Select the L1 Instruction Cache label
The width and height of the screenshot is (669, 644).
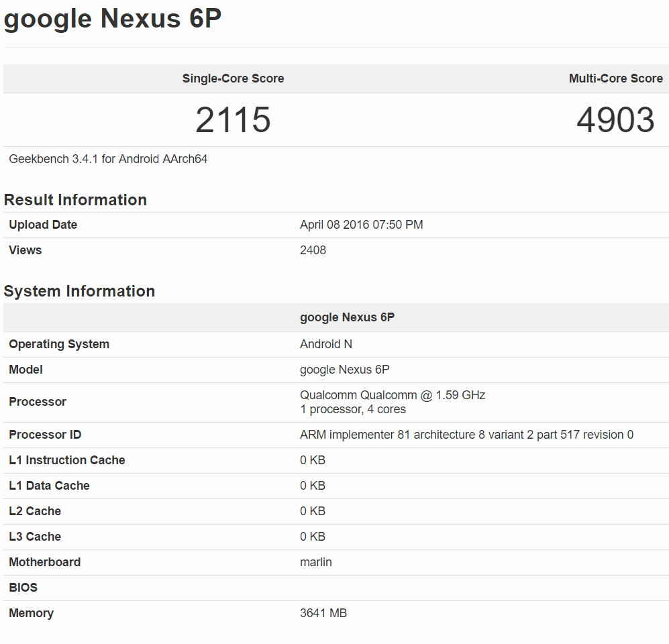tap(67, 460)
